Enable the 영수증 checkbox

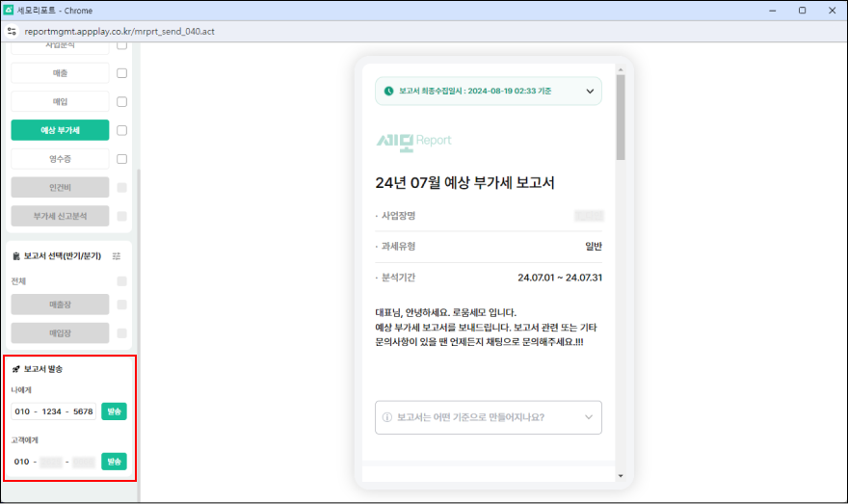coord(121,159)
